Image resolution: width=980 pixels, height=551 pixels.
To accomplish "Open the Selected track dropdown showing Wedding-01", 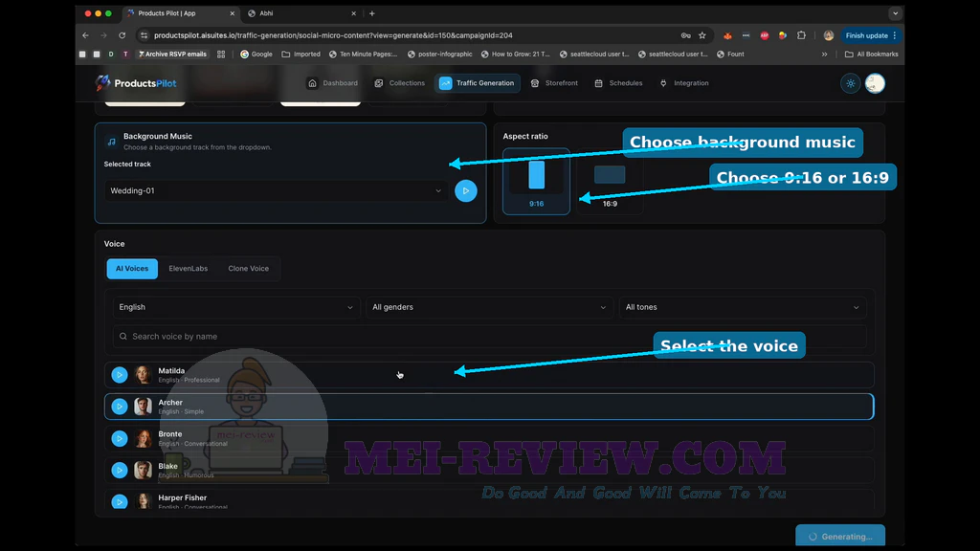I will coord(275,190).
